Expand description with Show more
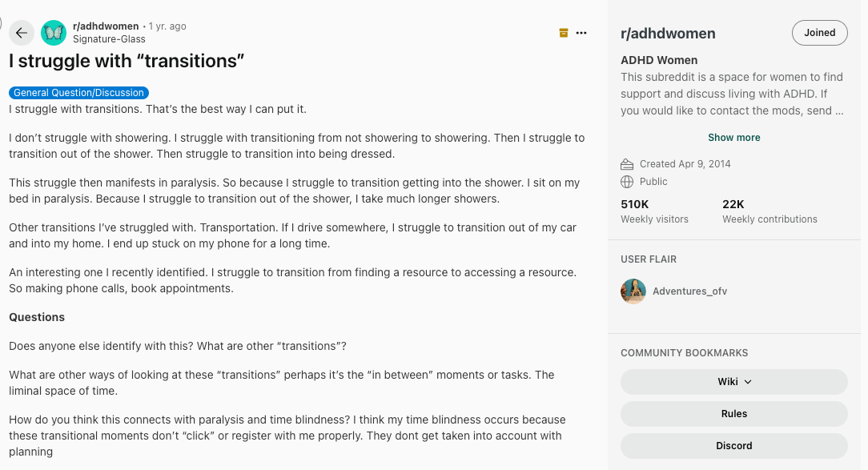Viewport: 868px width, 470px height. point(733,137)
